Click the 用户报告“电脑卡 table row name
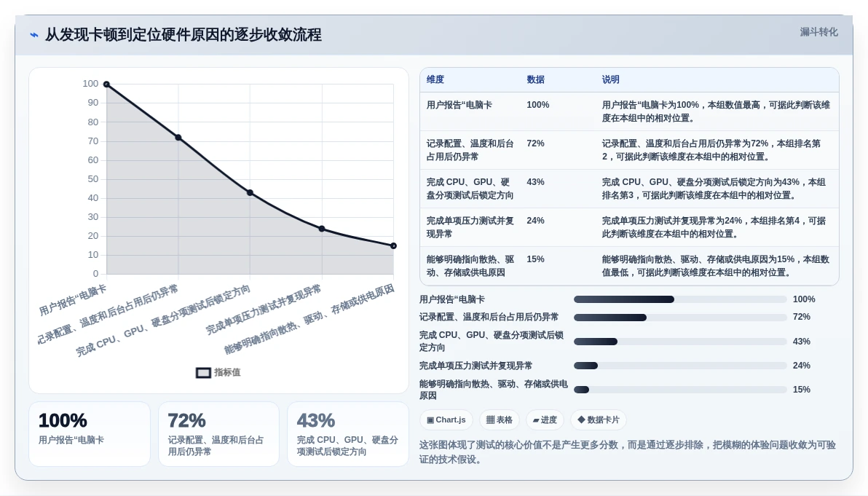The image size is (868, 496). (x=459, y=105)
